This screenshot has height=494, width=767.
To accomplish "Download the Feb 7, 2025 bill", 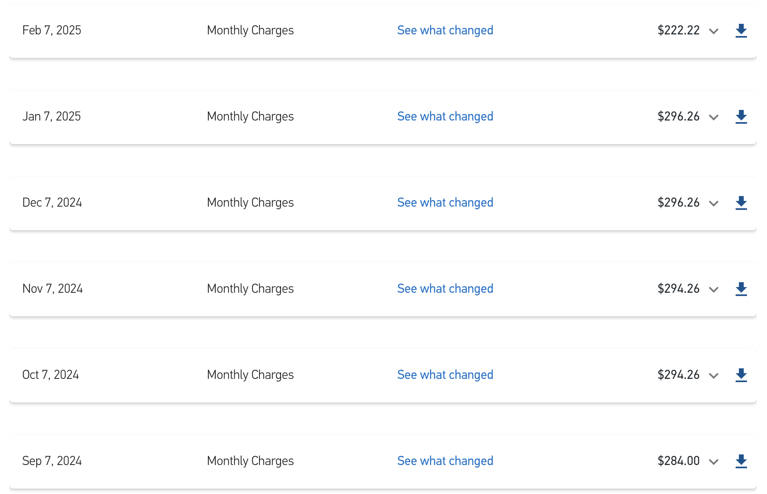I will click(x=741, y=30).
